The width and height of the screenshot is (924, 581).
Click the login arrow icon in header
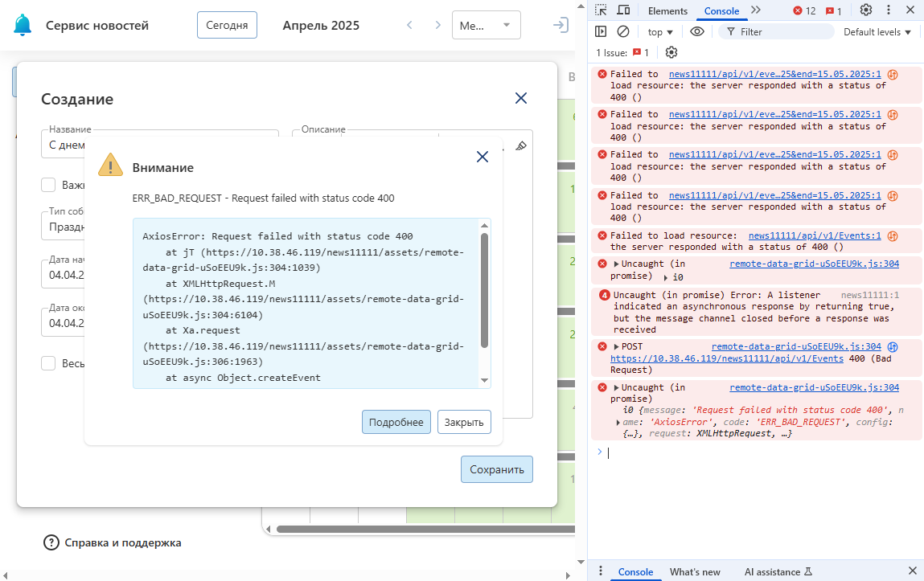[561, 25]
